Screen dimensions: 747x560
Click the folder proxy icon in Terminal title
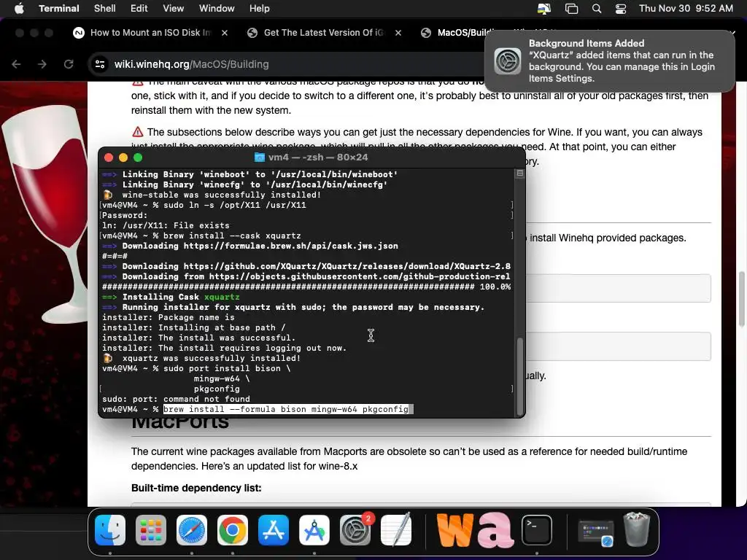pyautogui.click(x=259, y=157)
